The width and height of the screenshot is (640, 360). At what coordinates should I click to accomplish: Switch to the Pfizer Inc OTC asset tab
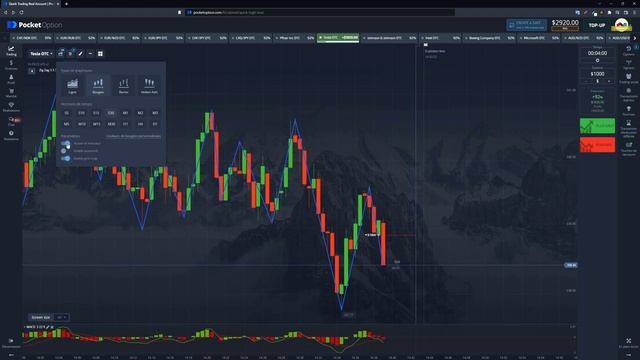pyautogui.click(x=294, y=38)
